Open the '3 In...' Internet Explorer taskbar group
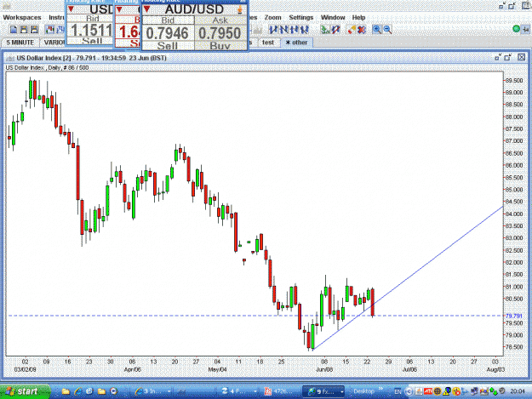Viewport: 532px width, 399px height. tap(152, 392)
